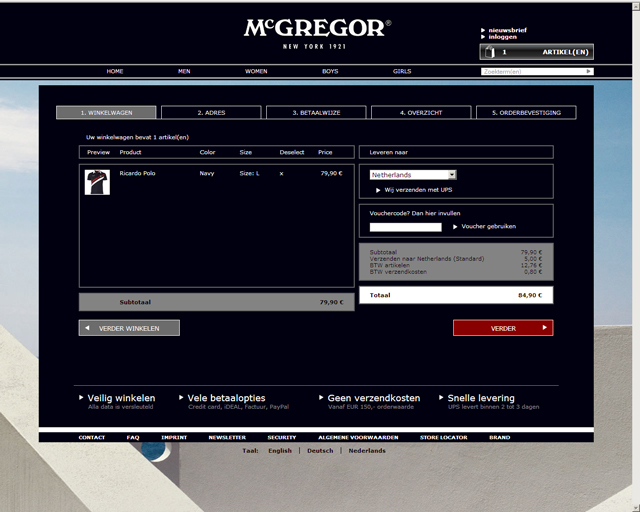Click the Size: L cell

pyautogui.click(x=249, y=173)
